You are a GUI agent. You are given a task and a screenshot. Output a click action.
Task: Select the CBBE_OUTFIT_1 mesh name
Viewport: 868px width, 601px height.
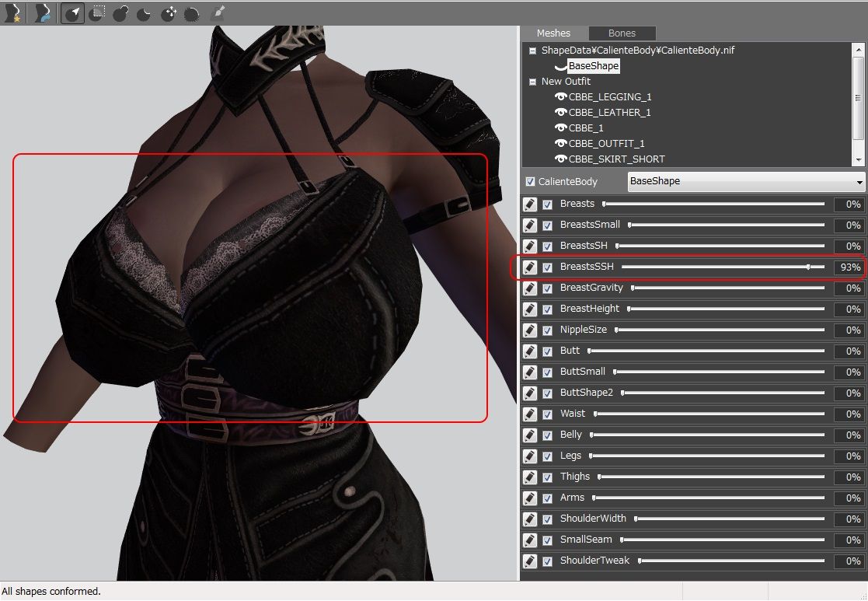607,144
